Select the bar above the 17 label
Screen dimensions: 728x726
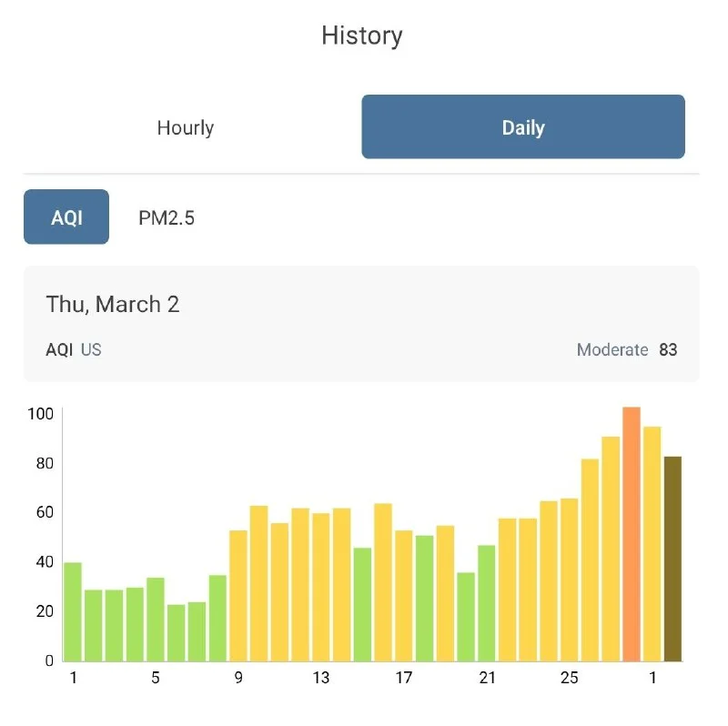click(404, 595)
